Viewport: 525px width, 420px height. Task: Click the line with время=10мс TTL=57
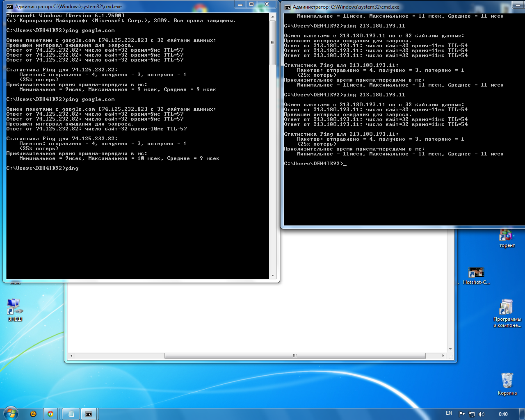click(x=96, y=129)
